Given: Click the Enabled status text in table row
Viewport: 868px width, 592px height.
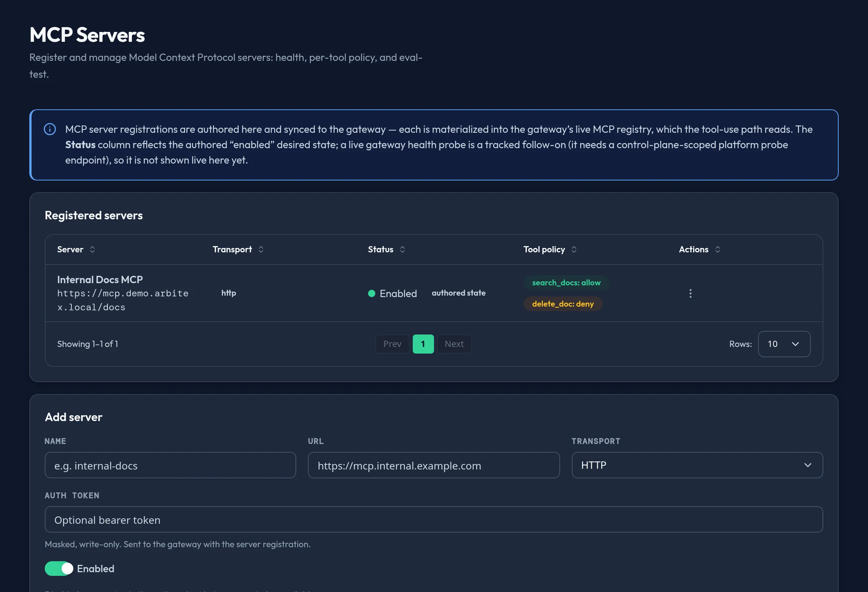Looking at the screenshot, I should tap(398, 293).
